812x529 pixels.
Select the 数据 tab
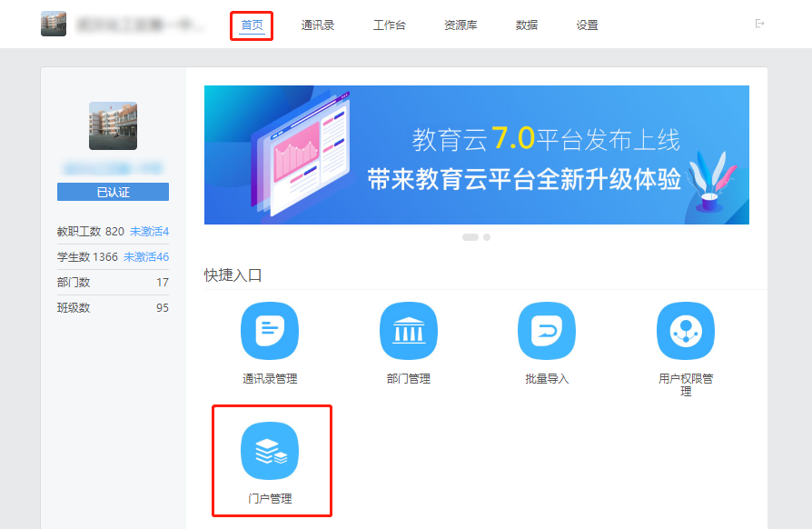click(x=527, y=25)
